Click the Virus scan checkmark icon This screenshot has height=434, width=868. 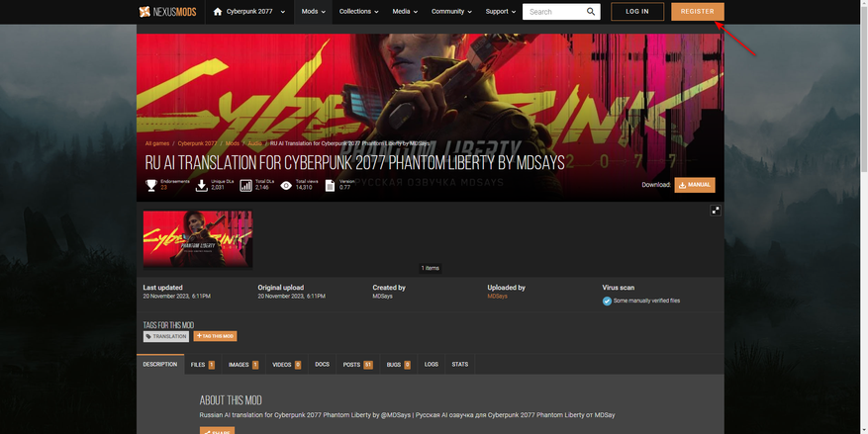[x=608, y=302]
